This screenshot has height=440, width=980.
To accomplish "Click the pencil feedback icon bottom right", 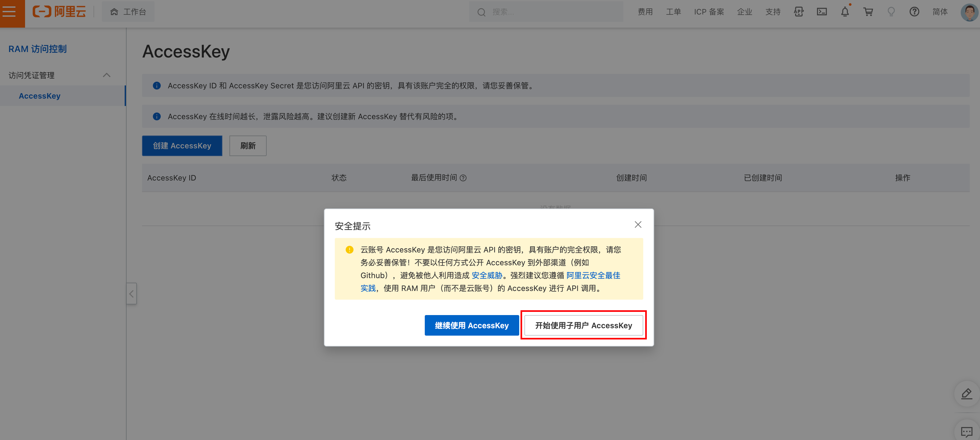I will tap(967, 394).
